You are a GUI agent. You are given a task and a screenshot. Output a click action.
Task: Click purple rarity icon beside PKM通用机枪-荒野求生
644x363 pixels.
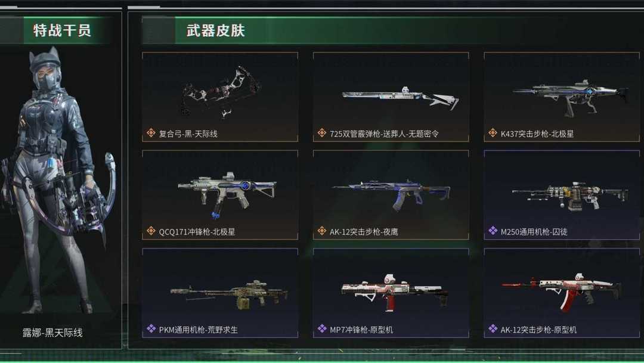coord(151,328)
